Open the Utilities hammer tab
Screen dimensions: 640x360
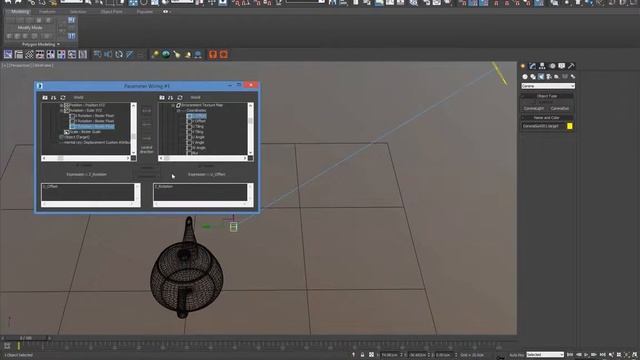[x=571, y=66]
